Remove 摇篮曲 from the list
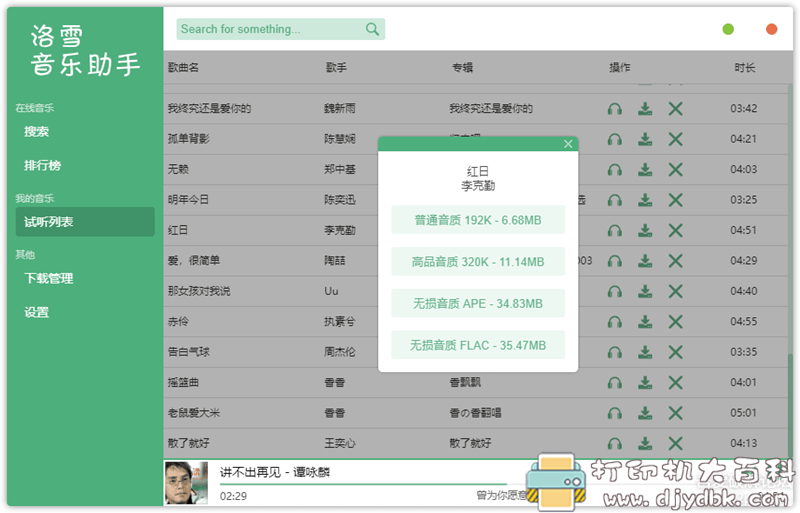This screenshot has width=800, height=513. (676, 383)
